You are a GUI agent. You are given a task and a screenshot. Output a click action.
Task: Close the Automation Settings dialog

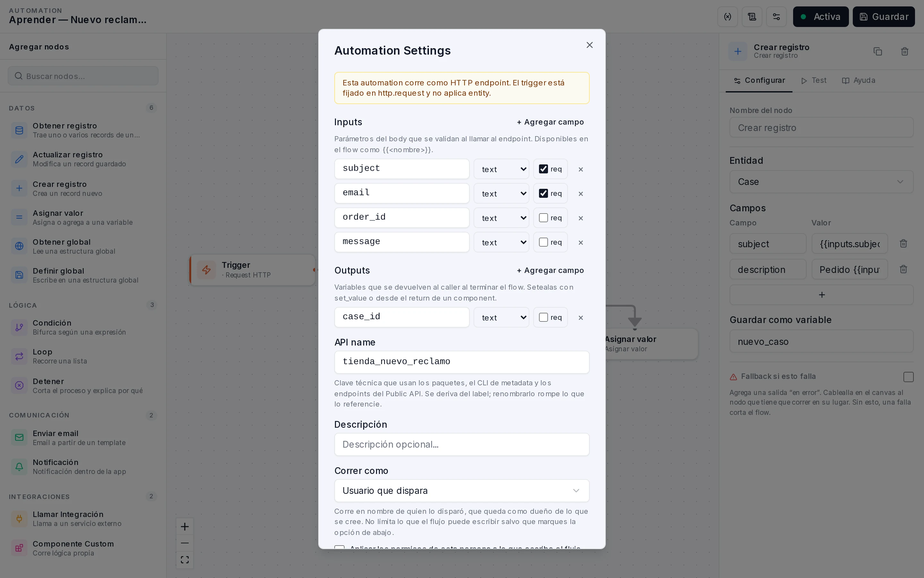[x=589, y=45]
